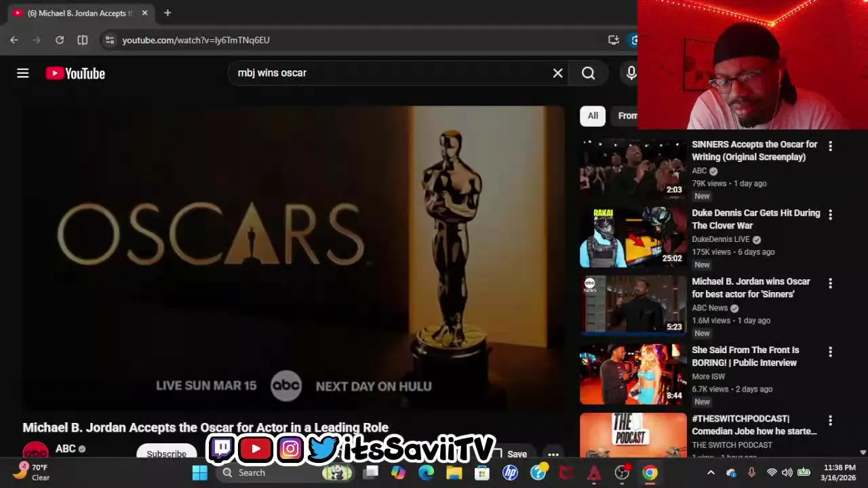
Task: View site information icon in address bar
Action: click(x=110, y=40)
